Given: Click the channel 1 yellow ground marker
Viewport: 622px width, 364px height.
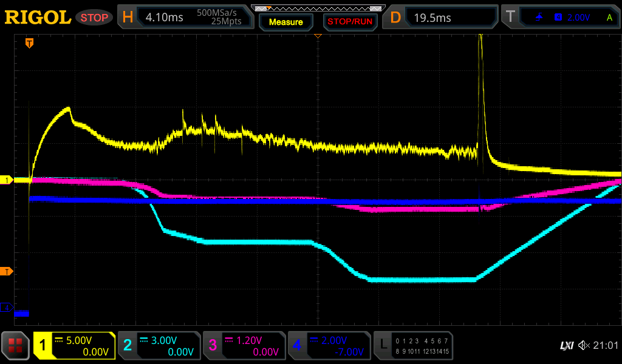Looking at the screenshot, I should tap(6, 180).
